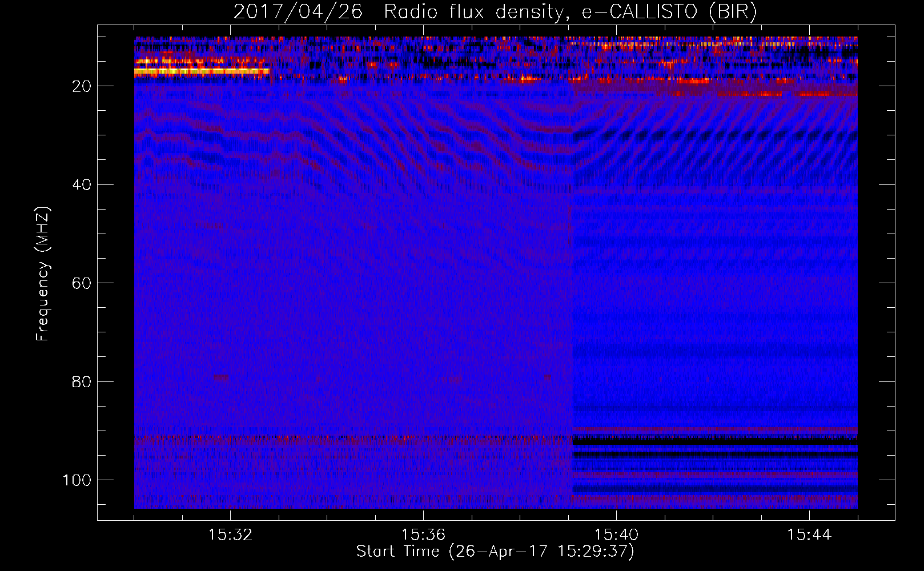This screenshot has width=924, height=571.
Task: Click the plot title with date 2017/04/26
Action: coord(495,11)
